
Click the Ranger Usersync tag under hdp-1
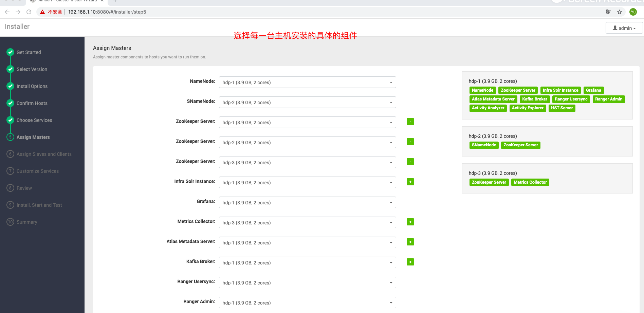[571, 99]
